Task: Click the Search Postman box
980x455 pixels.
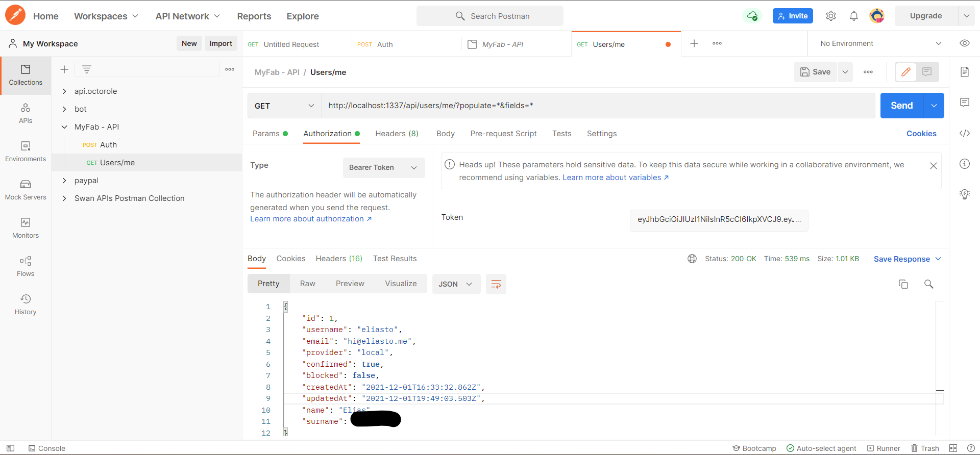Action: (490, 16)
